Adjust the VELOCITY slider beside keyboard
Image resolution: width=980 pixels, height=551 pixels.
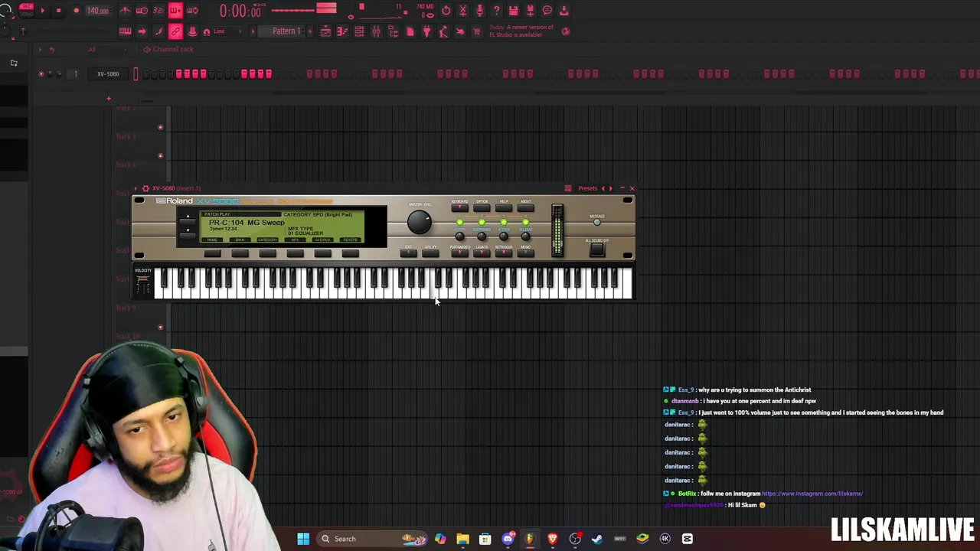(142, 285)
